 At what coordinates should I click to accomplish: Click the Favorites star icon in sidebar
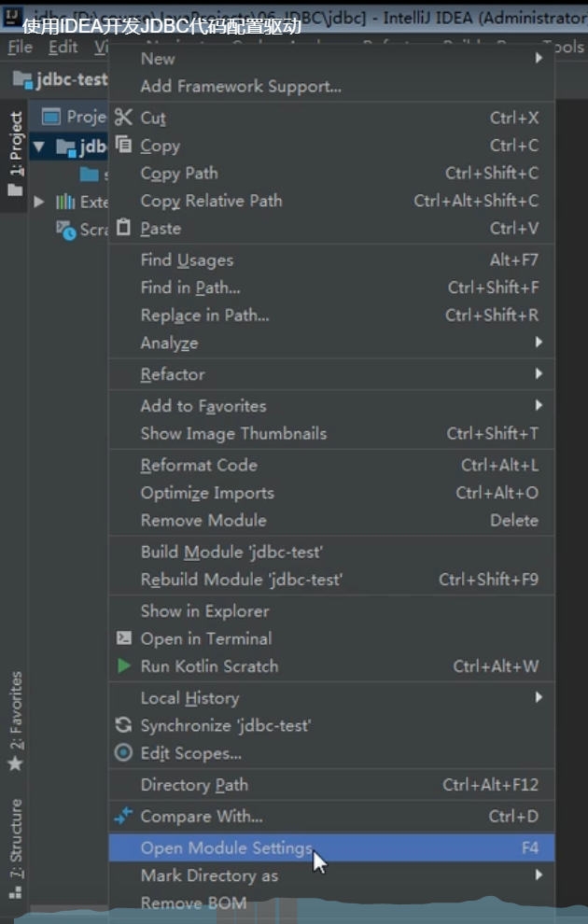click(x=15, y=763)
